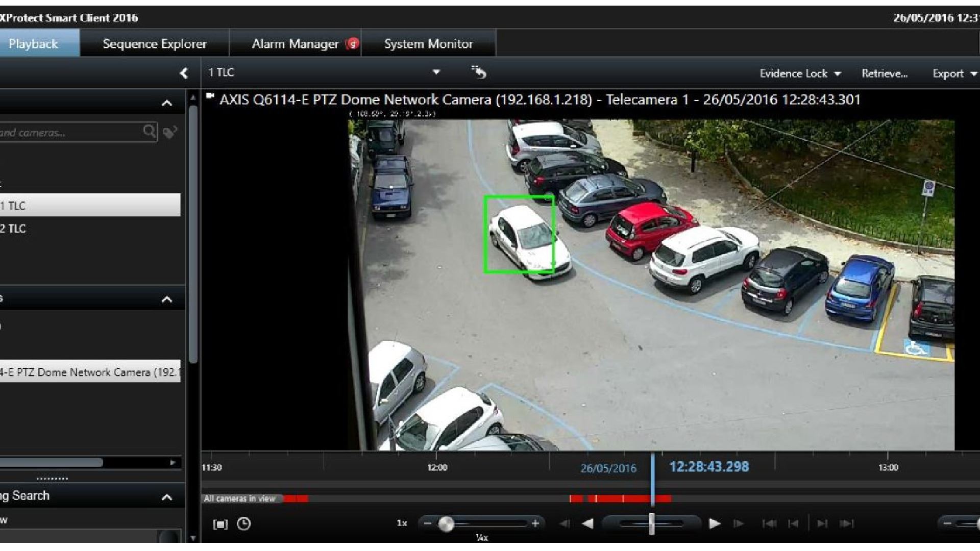Click the playback speed minus button
Image resolution: width=980 pixels, height=551 pixels.
(428, 523)
